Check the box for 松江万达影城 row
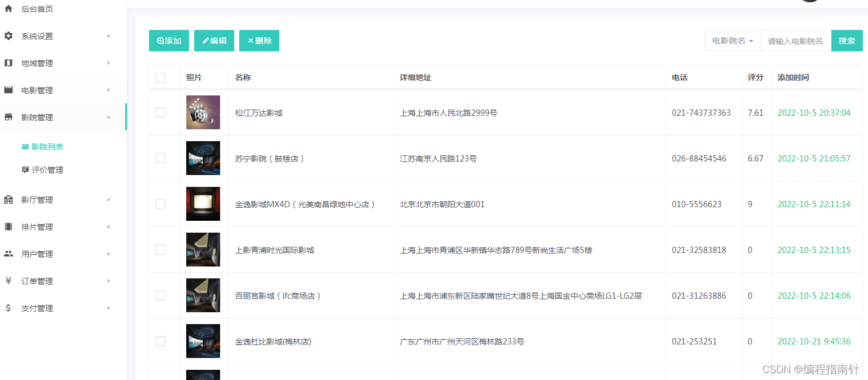 (160, 112)
